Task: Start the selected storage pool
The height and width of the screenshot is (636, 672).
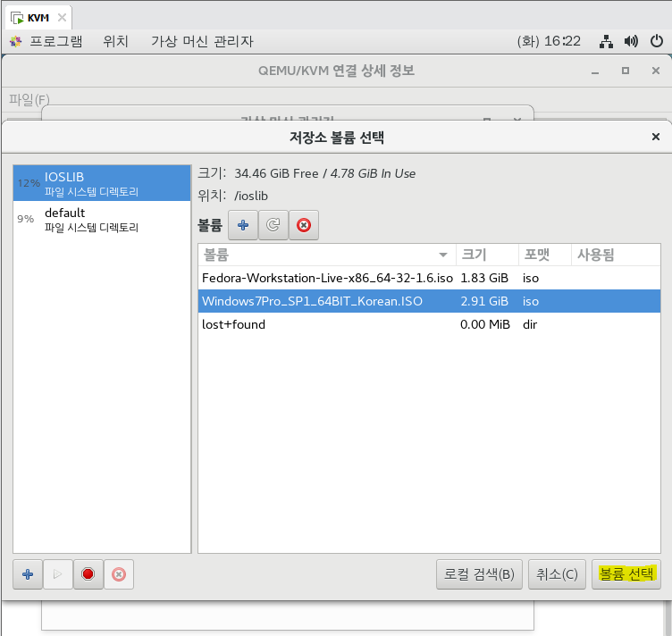Action: [x=58, y=573]
